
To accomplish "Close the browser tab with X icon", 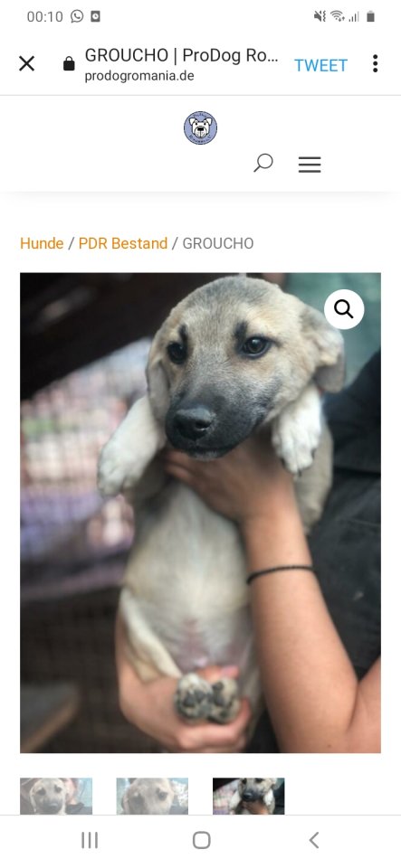I will point(26,63).
